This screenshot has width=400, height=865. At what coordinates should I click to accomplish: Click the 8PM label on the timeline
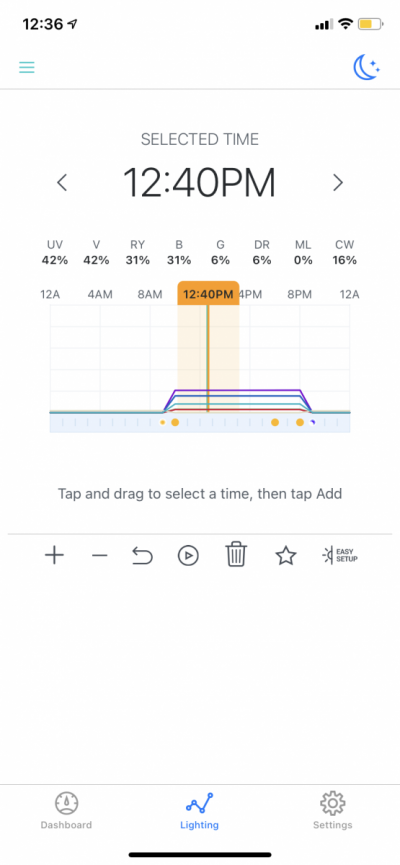[x=300, y=295]
